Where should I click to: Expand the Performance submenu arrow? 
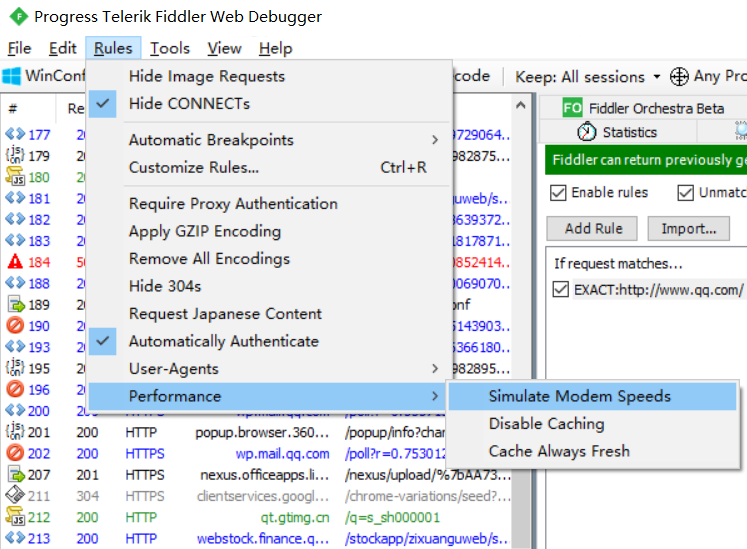(x=434, y=396)
